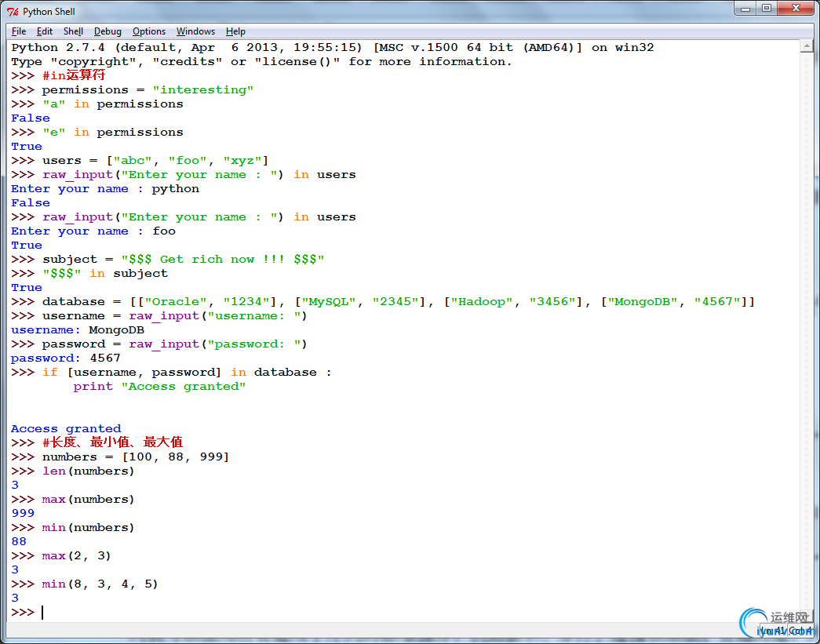Open the Shell menu
Viewport: 820px width, 644px height.
[x=73, y=31]
